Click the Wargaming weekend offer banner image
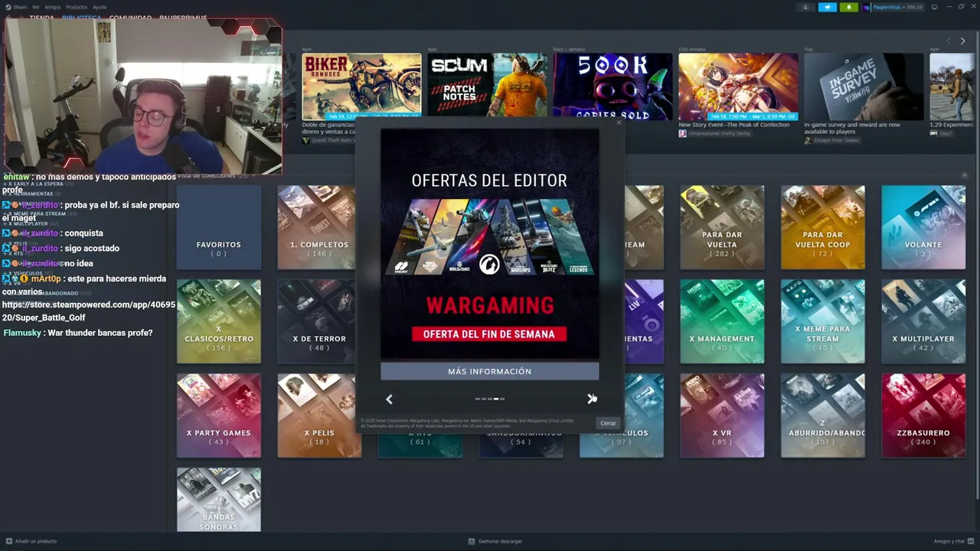This screenshot has height=551, width=980. pos(490,244)
